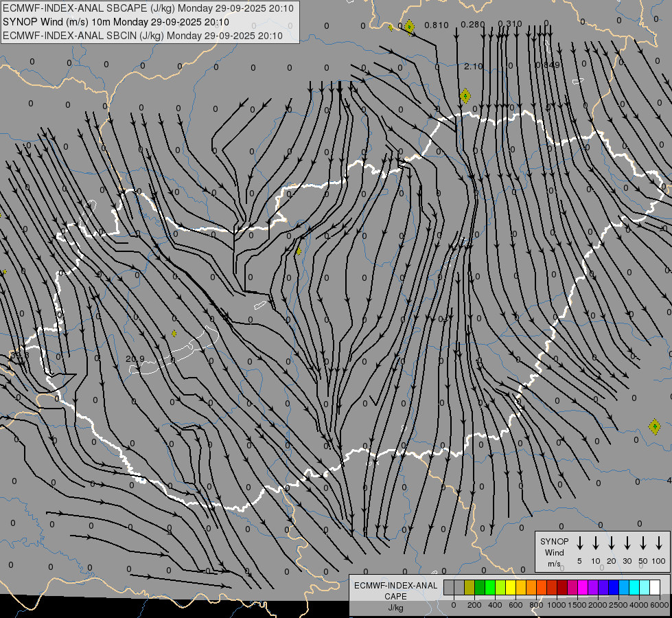The width and height of the screenshot is (672, 618).
Task: Click the large yellow diamond left of 0.810
Action: (409, 27)
